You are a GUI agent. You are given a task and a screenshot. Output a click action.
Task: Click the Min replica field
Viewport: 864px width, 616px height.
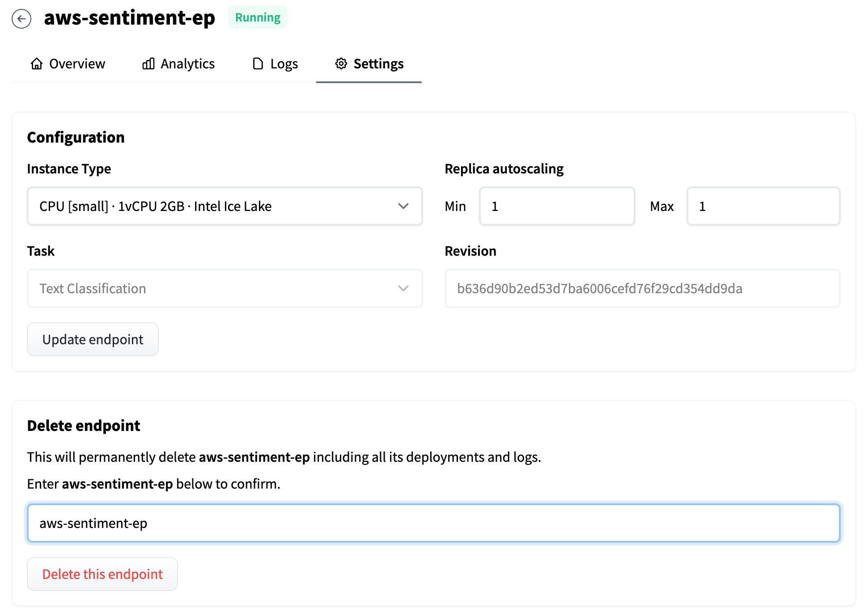pos(557,206)
